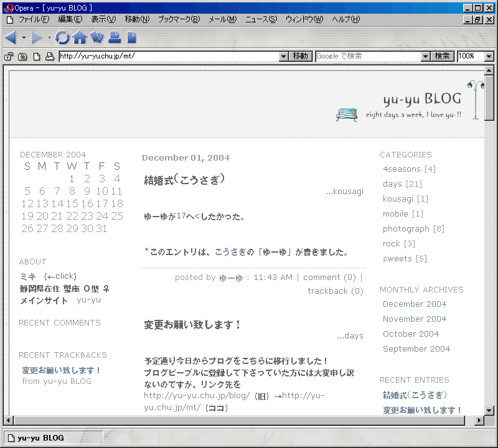
Task: Open recent entry 結婚式(こうさぎ) link
Action: click(x=415, y=395)
